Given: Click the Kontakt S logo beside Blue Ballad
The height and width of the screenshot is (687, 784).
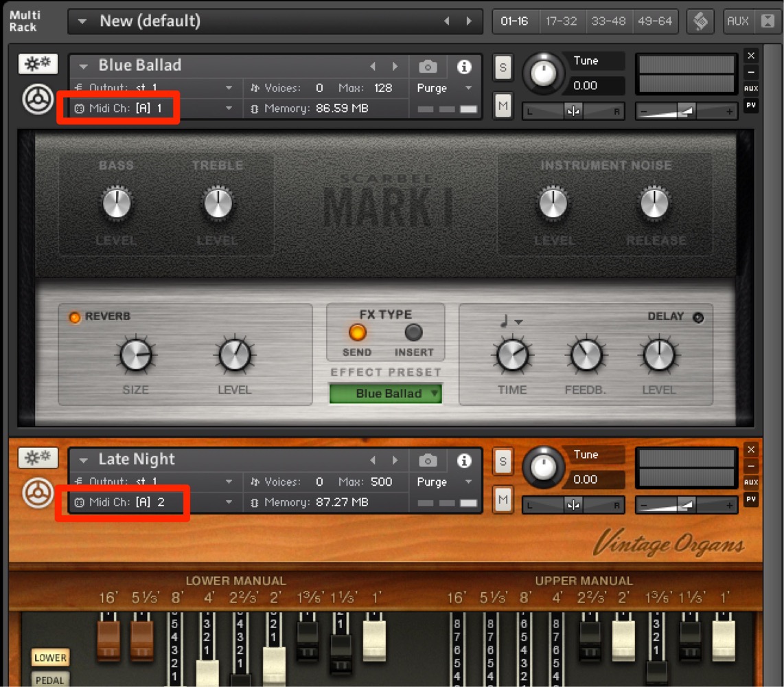Looking at the screenshot, I should coord(38,99).
